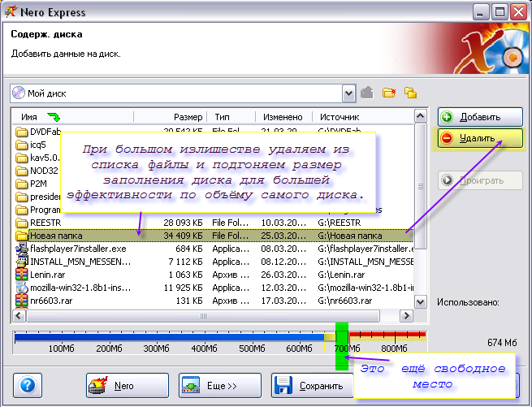Screen dimensions: 532x407
Task: Select the Lenin.rar archive icon
Action: pos(22,275)
